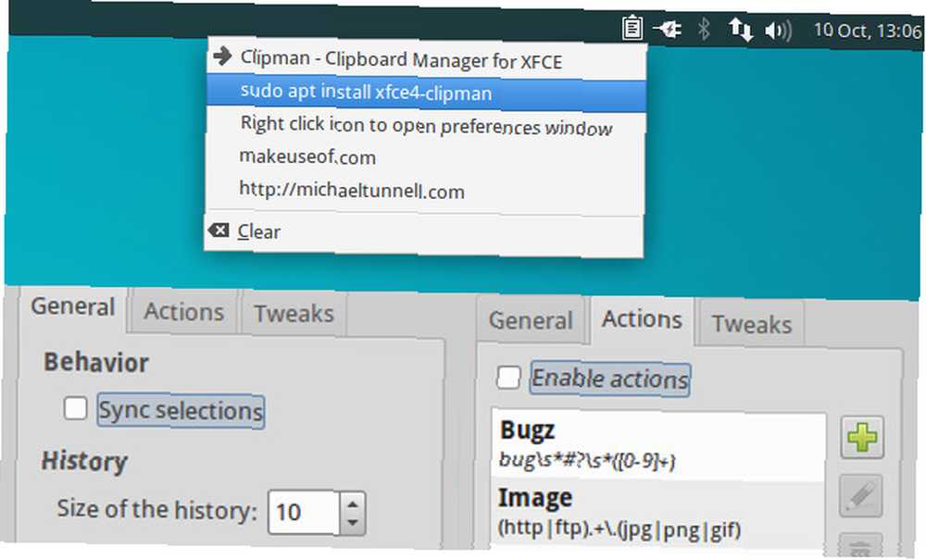Open the network transfer arrows indicator
Screen dimensions: 926x560
(x=740, y=29)
